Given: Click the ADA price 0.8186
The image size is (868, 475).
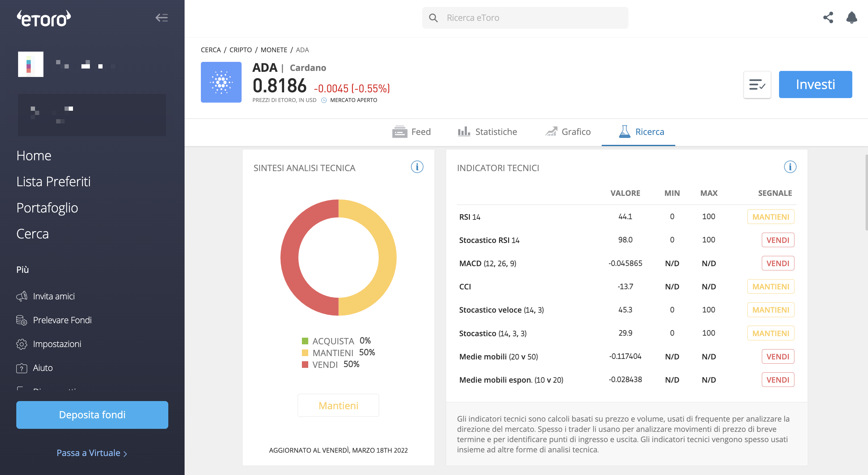Looking at the screenshot, I should click(280, 85).
